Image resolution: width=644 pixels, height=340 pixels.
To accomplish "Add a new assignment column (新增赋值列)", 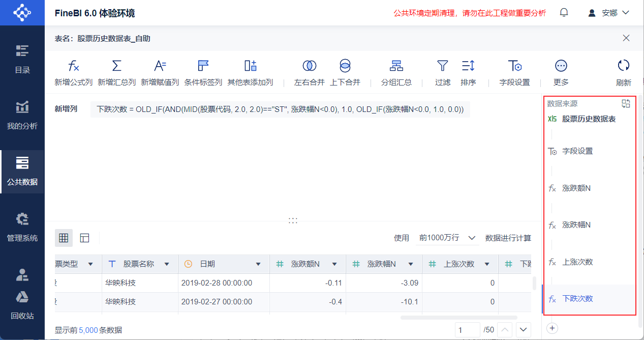I will click(x=160, y=73).
